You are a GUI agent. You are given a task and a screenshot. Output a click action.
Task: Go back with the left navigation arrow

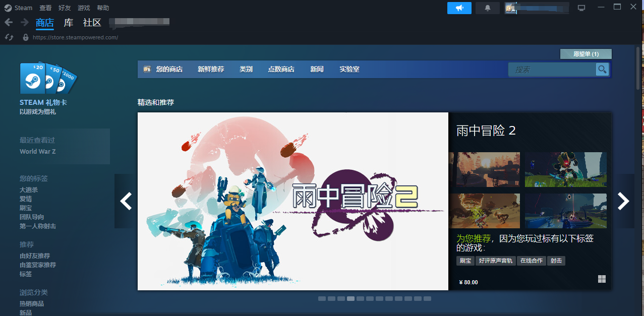pyautogui.click(x=9, y=22)
